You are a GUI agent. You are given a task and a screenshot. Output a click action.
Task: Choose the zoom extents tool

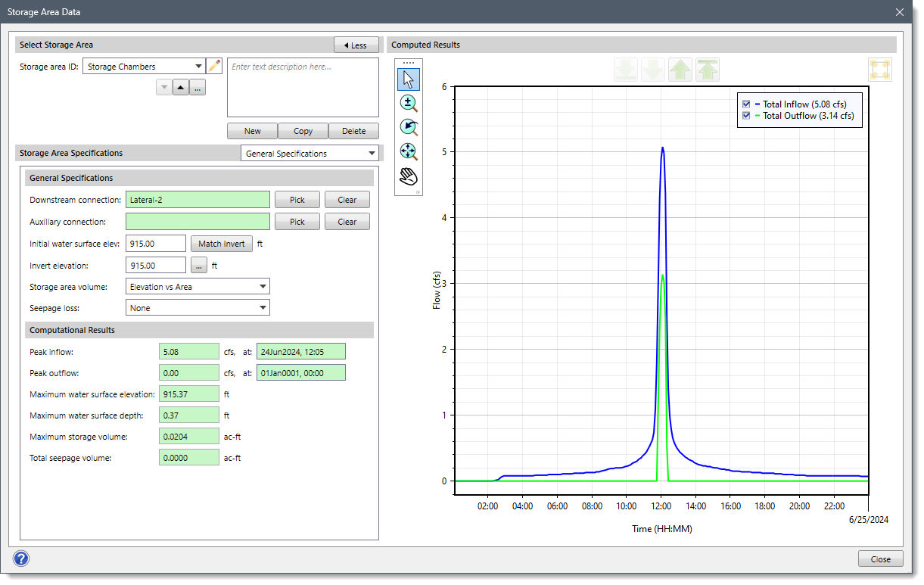[409, 151]
